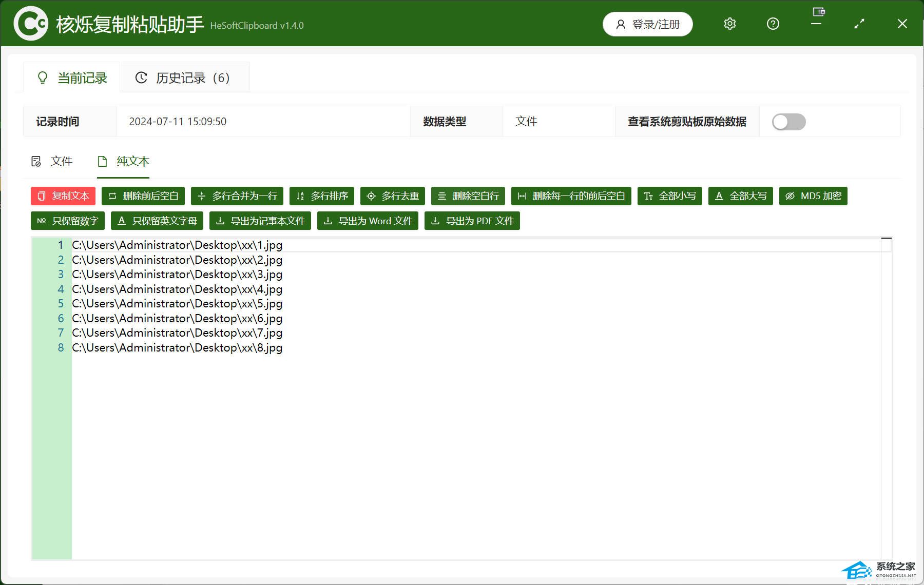
Task: Click line 7 path ending 7.jpg
Action: point(177,333)
